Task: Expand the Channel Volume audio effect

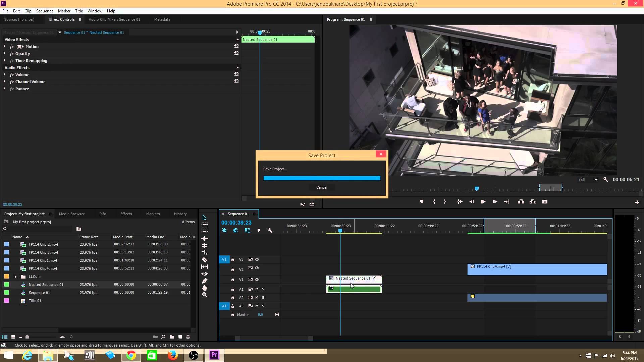Action: click(4, 82)
